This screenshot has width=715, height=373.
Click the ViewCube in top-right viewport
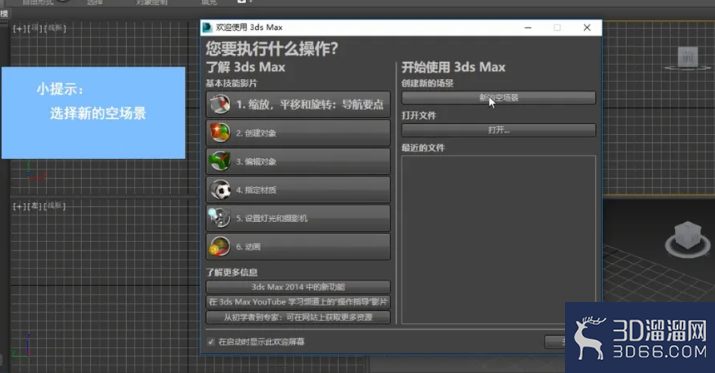(x=687, y=58)
